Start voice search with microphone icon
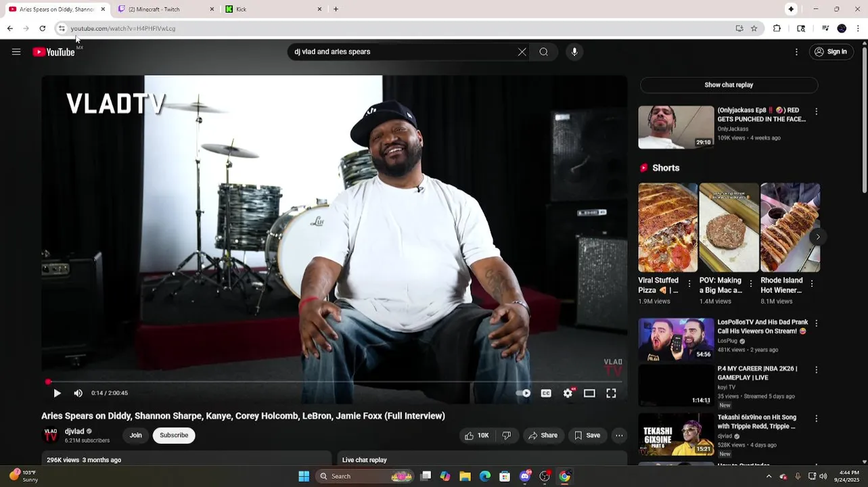 pyautogui.click(x=574, y=52)
